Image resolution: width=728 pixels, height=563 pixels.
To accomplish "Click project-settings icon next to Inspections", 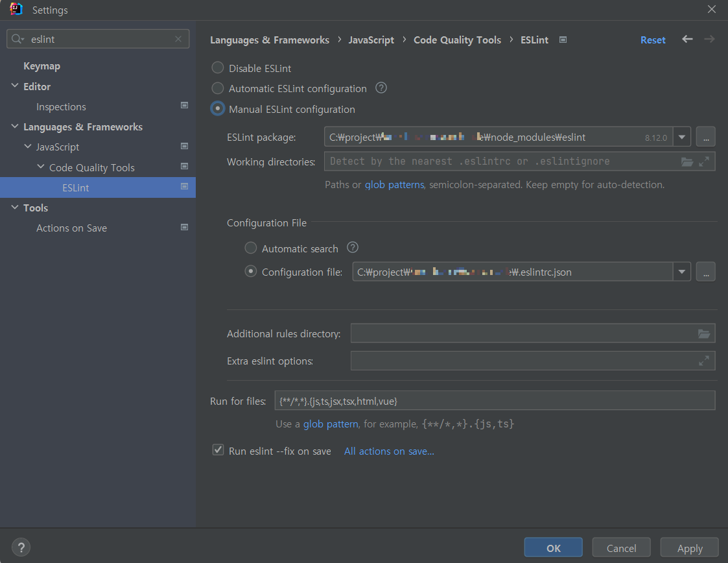I will click(184, 106).
